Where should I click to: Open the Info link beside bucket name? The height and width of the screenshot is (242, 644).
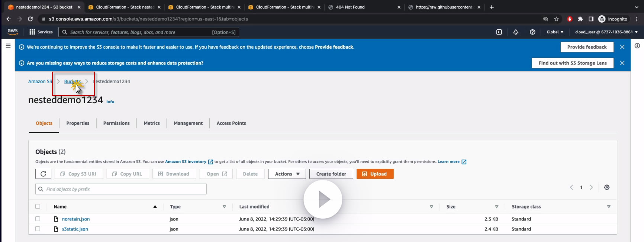tap(110, 102)
